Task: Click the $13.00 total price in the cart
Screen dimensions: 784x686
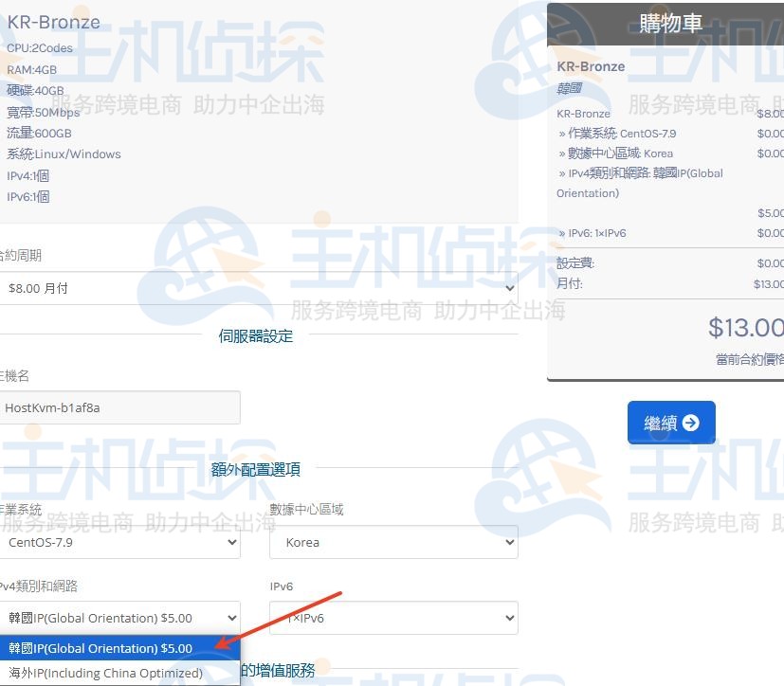Action: point(747,327)
